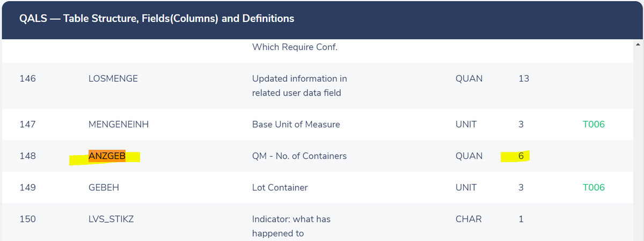Click the QUAN data type in LOSMENGE row
The height and width of the screenshot is (241, 644).
pyautogui.click(x=469, y=78)
